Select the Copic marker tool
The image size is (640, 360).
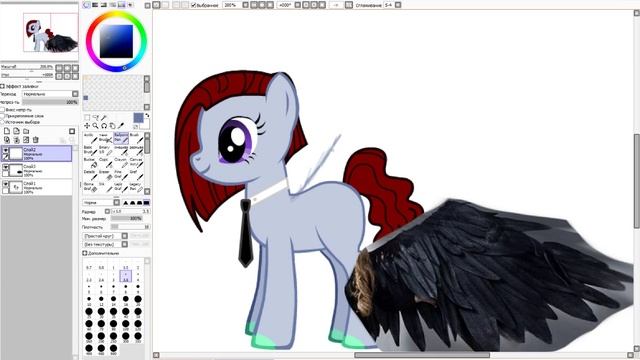coord(105,162)
